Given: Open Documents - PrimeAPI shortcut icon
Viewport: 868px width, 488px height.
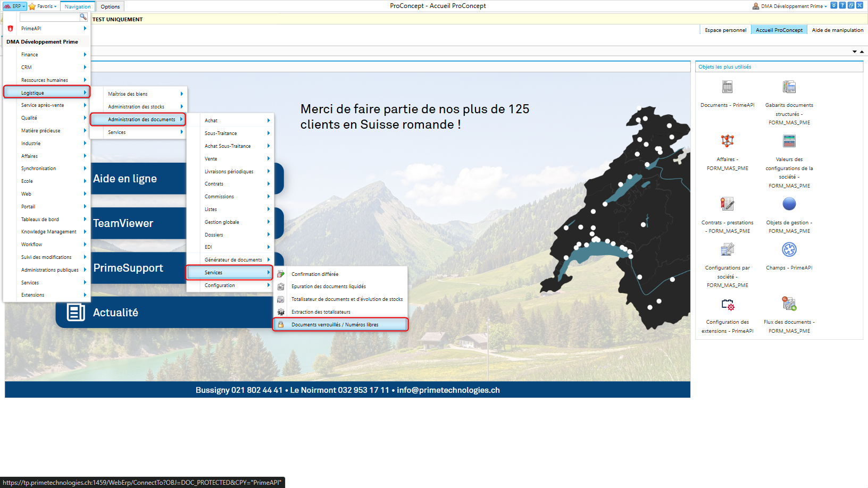Looking at the screenshot, I should [727, 87].
